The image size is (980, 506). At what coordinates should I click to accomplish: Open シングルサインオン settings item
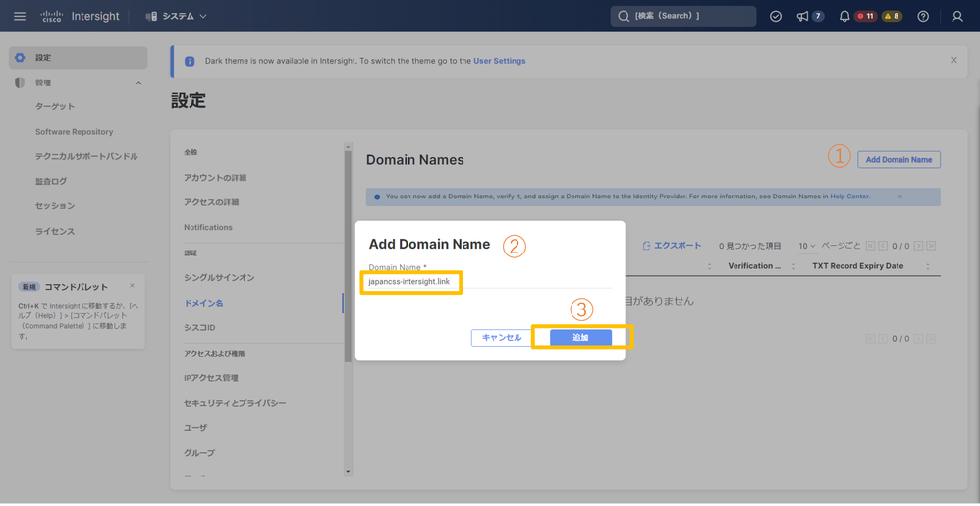(x=219, y=277)
